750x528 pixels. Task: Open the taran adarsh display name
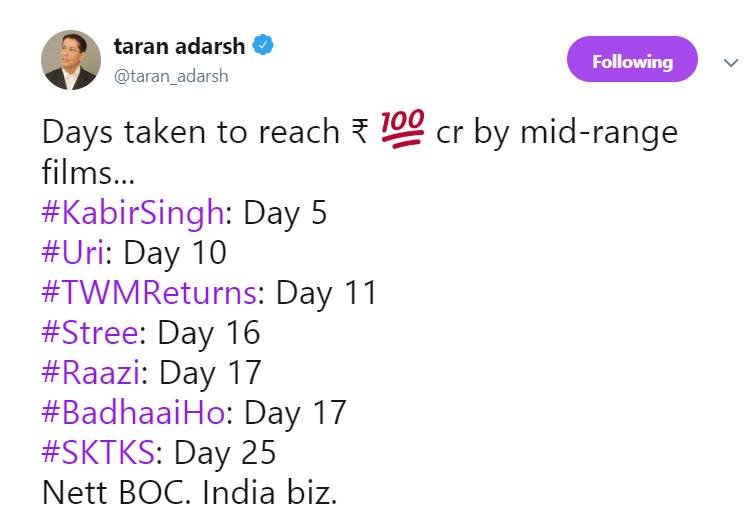coord(179,45)
